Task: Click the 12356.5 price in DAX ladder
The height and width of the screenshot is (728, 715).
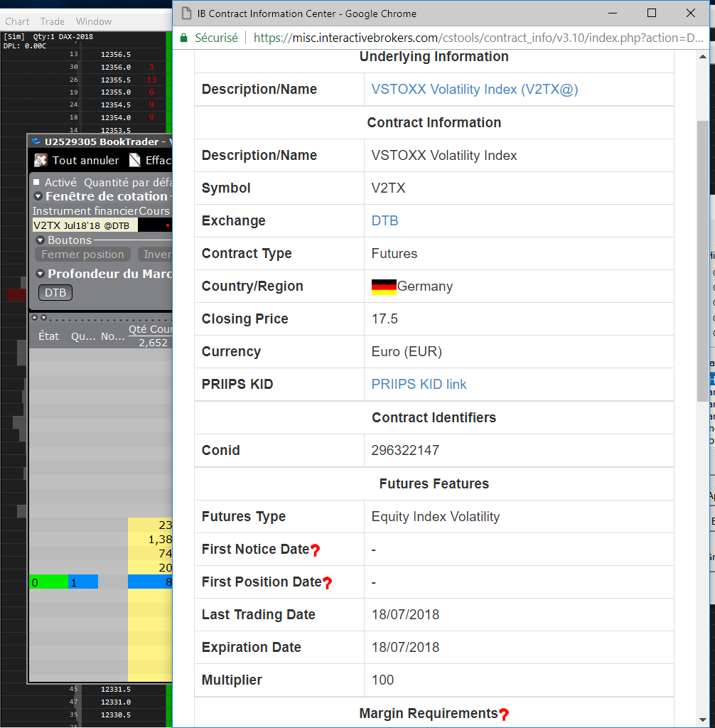Action: coord(116,54)
